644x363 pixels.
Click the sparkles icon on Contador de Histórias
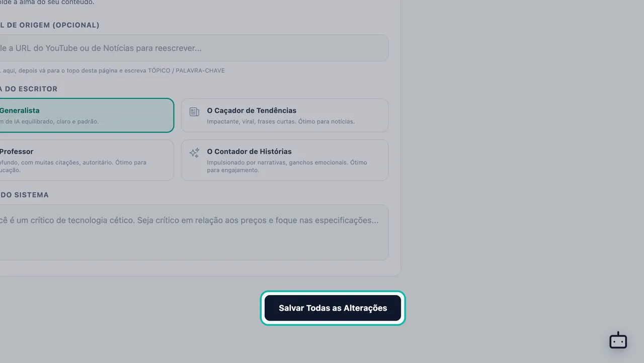[x=194, y=153]
